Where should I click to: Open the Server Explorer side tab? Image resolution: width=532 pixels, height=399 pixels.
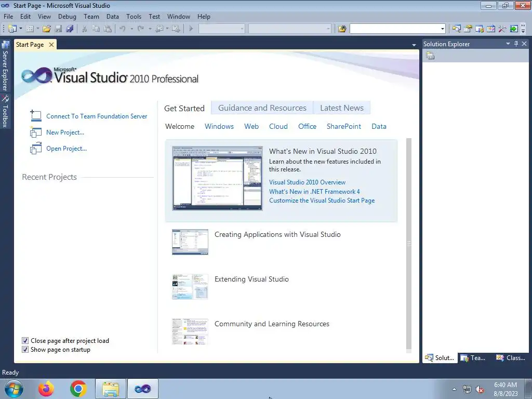point(5,66)
